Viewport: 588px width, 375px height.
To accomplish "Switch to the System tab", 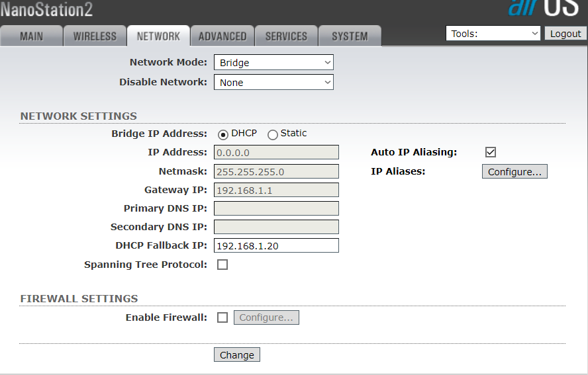I will point(350,36).
